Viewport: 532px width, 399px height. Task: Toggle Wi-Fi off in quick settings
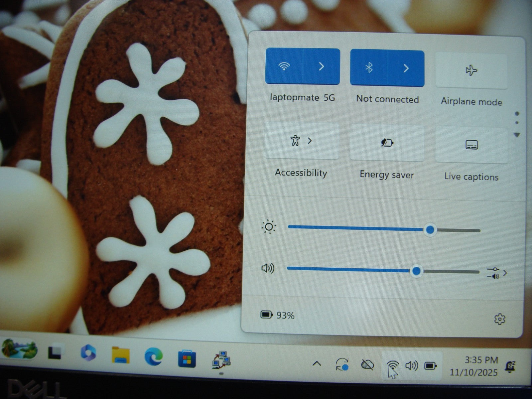(x=284, y=66)
